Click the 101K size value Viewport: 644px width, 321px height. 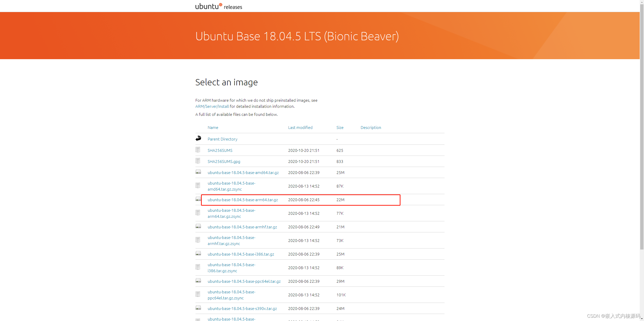point(341,295)
